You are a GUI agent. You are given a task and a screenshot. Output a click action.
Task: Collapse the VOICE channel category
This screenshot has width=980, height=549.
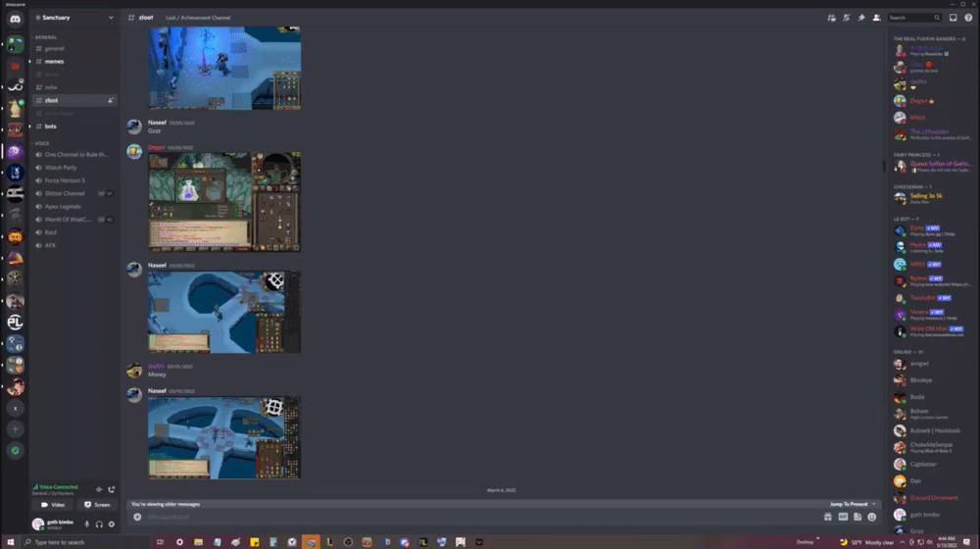click(x=41, y=143)
